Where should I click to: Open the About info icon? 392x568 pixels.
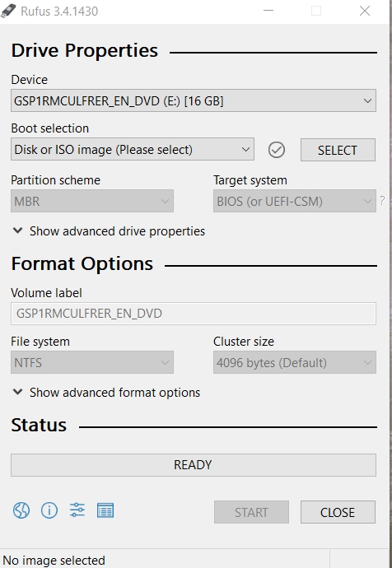49,510
